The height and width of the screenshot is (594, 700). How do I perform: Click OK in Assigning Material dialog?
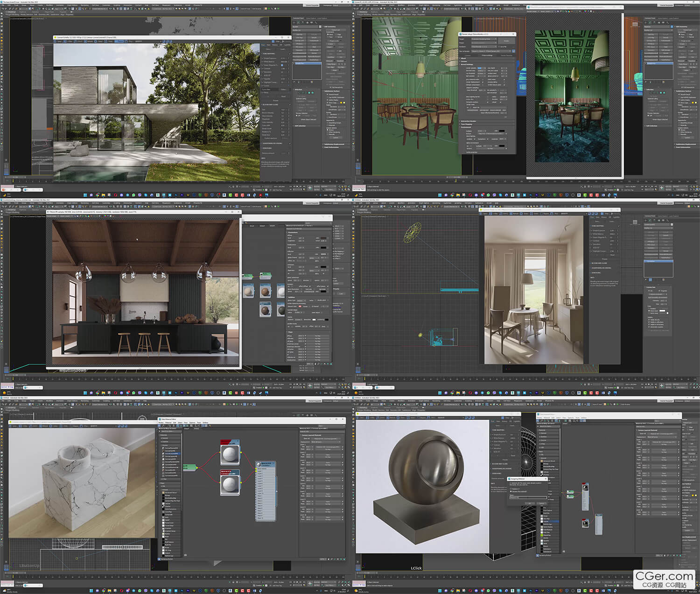click(x=530, y=503)
